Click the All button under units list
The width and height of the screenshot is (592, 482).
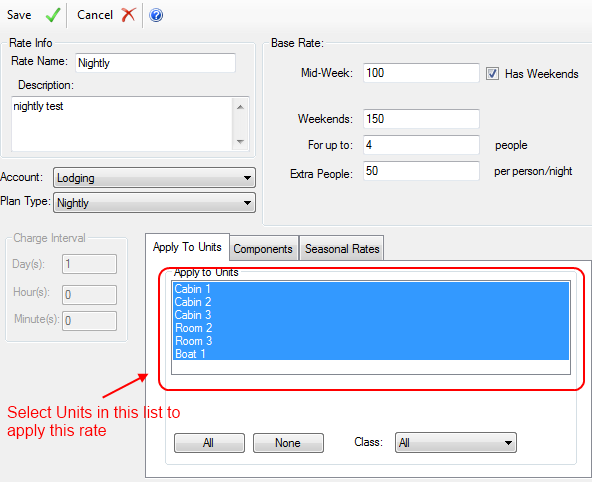(209, 443)
